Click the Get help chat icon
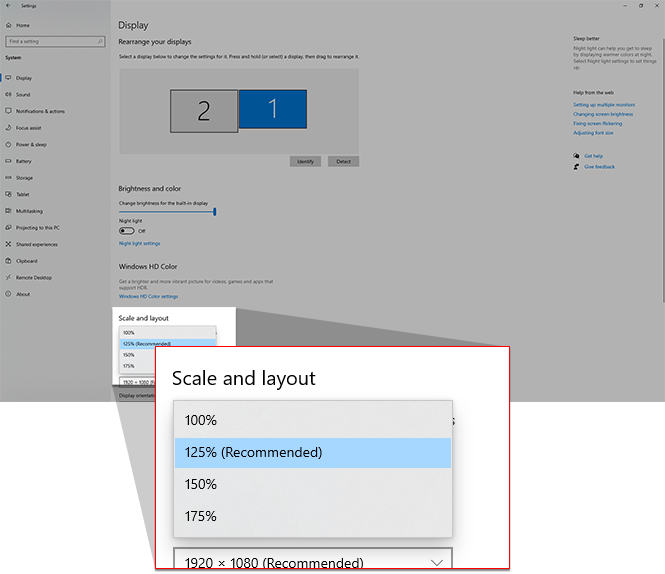 576,156
